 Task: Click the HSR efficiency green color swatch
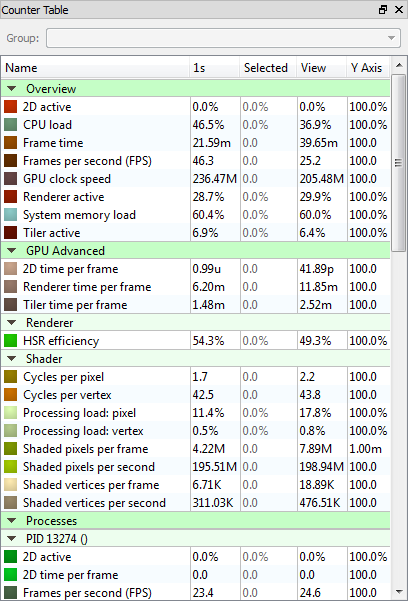[x=10, y=340]
